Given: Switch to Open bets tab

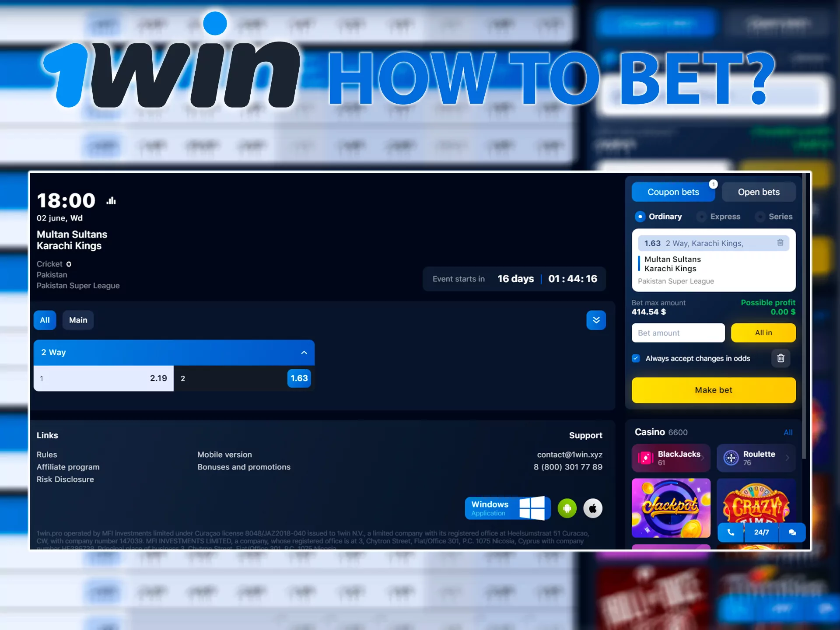Looking at the screenshot, I should click(x=759, y=192).
